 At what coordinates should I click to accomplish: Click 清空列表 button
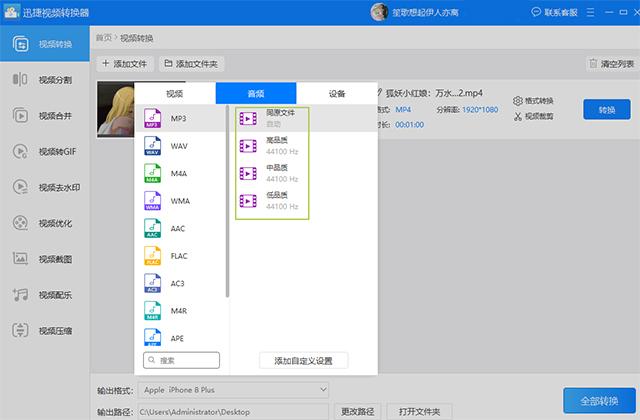click(x=611, y=64)
